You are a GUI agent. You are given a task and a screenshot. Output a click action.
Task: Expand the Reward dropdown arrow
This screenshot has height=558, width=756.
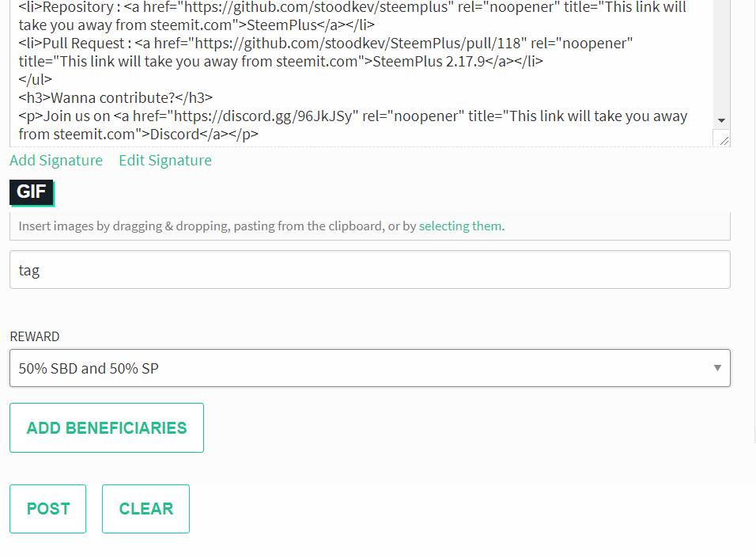pyautogui.click(x=717, y=368)
